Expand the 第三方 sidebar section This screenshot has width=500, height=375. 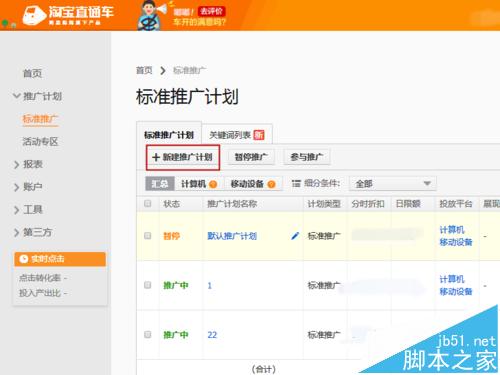[33, 232]
